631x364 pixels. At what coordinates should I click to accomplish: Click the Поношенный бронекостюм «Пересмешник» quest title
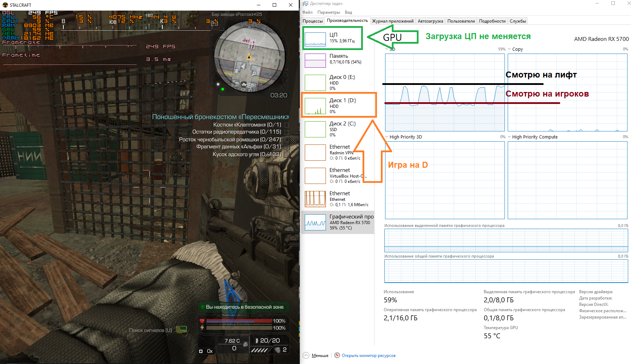coord(221,117)
